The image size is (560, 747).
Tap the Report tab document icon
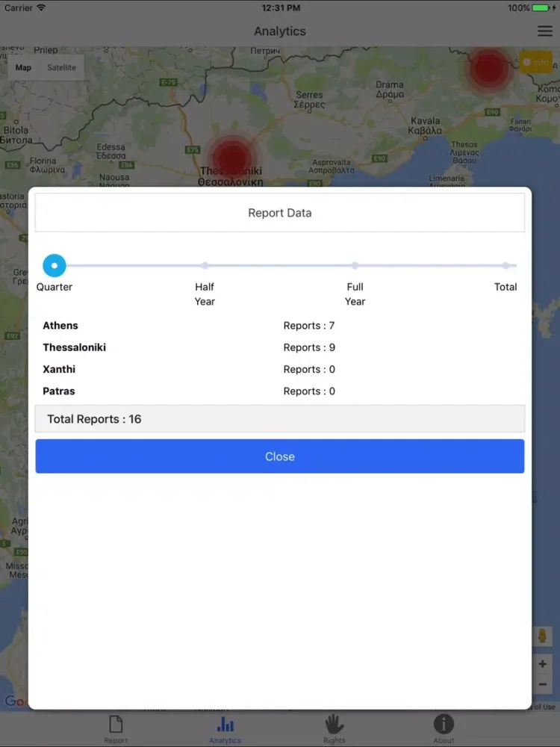coord(116,724)
